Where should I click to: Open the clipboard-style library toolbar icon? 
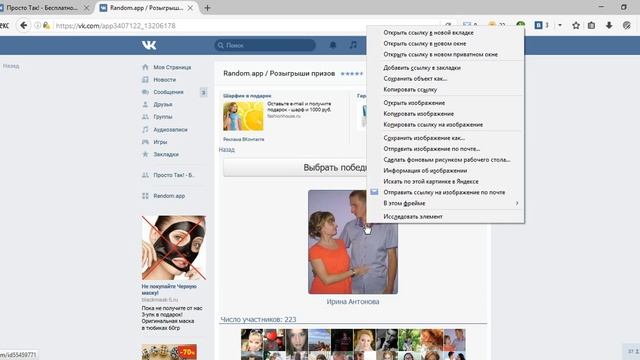point(591,25)
